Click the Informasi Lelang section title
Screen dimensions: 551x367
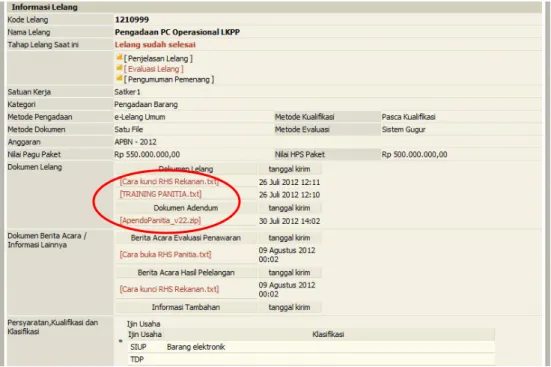coord(44,7)
